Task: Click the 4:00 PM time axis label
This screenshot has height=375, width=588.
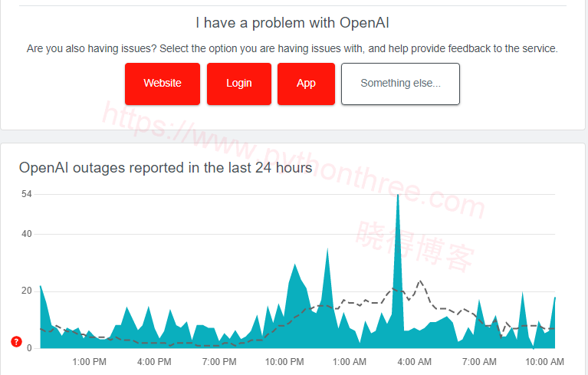Action: (154, 362)
